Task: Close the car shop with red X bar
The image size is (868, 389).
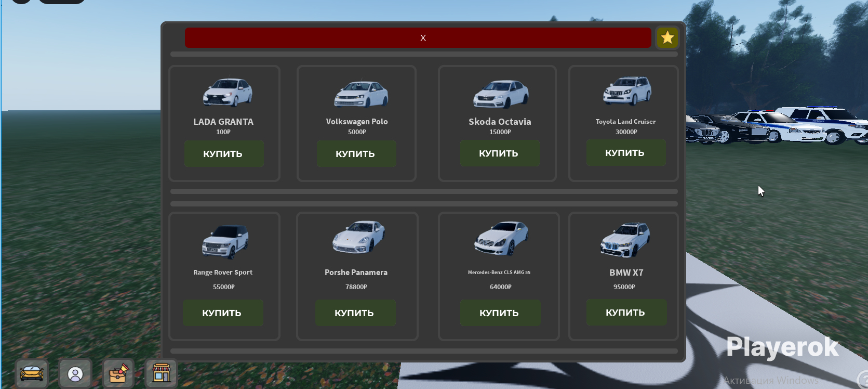Action: (x=418, y=38)
